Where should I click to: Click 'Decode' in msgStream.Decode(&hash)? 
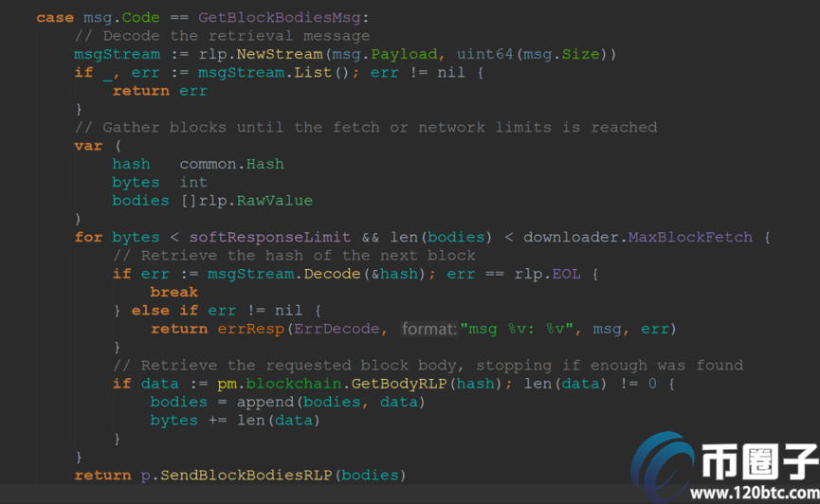(x=332, y=274)
